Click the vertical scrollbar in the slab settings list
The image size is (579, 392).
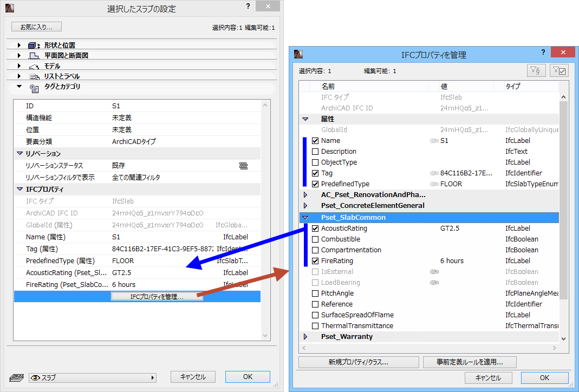point(266,217)
